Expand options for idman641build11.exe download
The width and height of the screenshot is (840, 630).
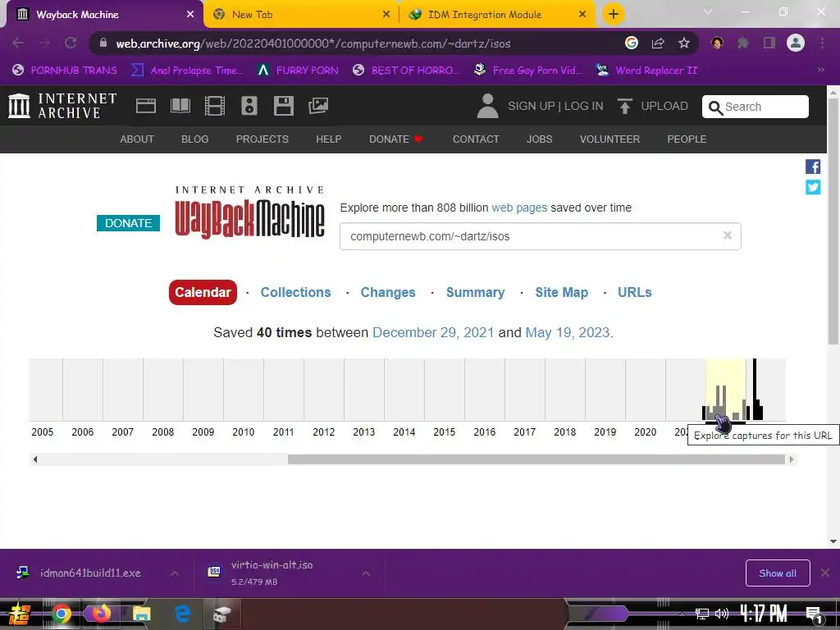tap(175, 573)
